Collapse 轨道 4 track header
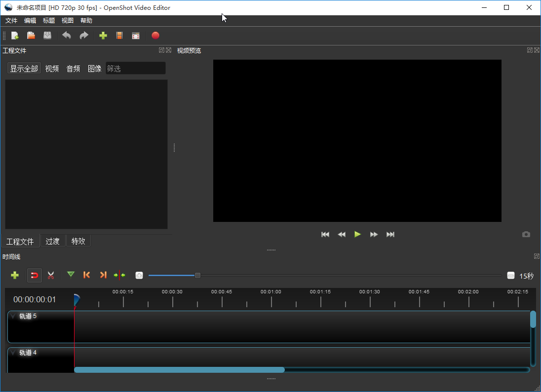541x392 pixels. coord(12,352)
